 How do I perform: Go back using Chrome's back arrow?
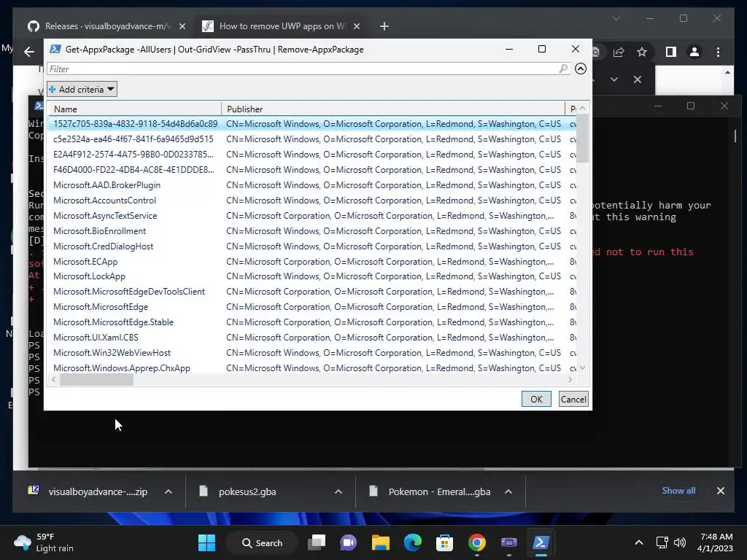point(29,52)
